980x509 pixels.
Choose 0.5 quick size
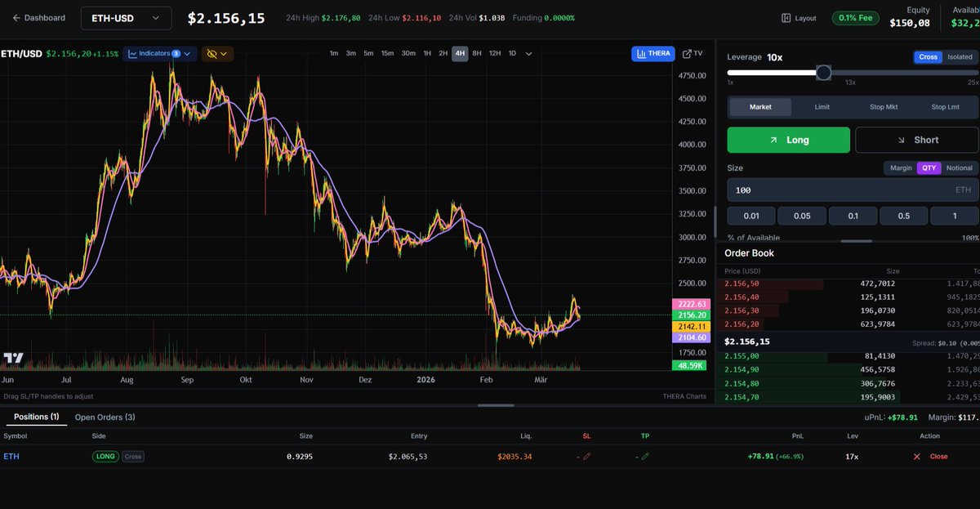(x=903, y=216)
